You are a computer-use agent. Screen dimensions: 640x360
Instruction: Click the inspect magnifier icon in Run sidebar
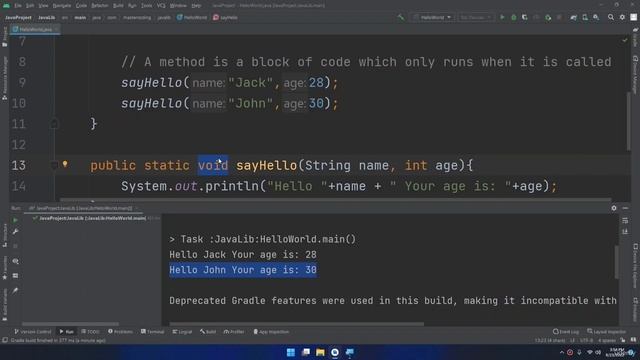point(16,261)
